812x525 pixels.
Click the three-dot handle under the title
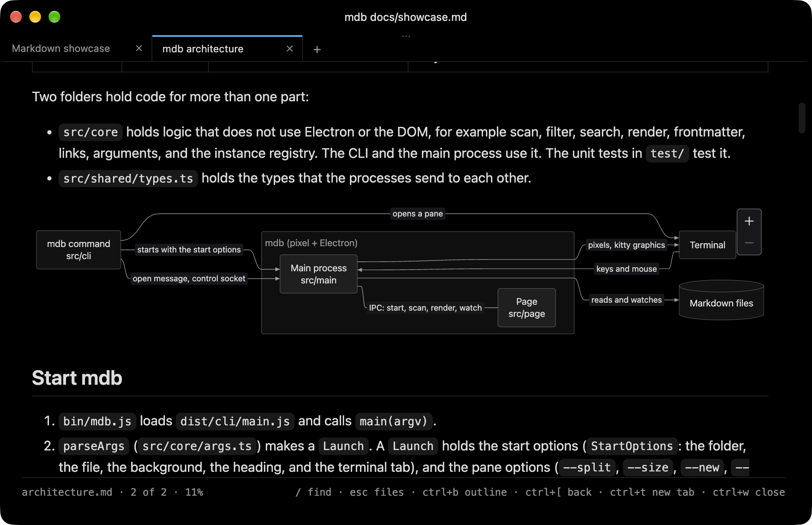click(406, 36)
